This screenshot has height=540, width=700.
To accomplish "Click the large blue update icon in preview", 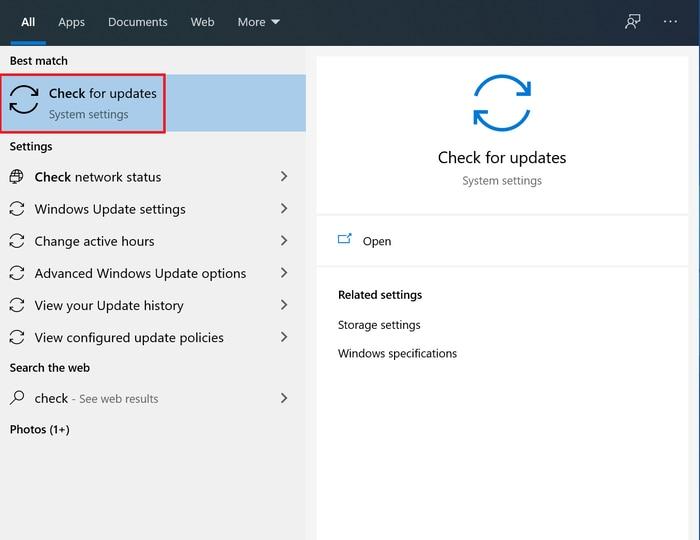I will (502, 103).
